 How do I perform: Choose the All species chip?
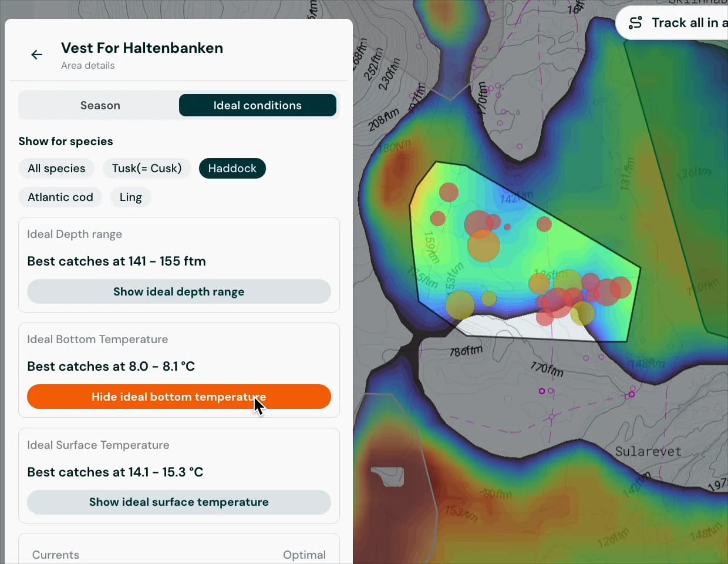(x=56, y=168)
